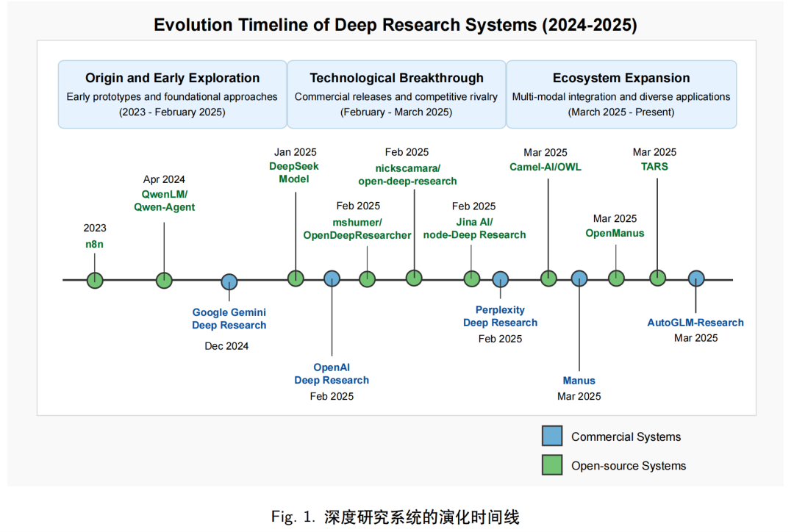
Task: Click the green timeline marker for TARS
Action: (x=658, y=278)
